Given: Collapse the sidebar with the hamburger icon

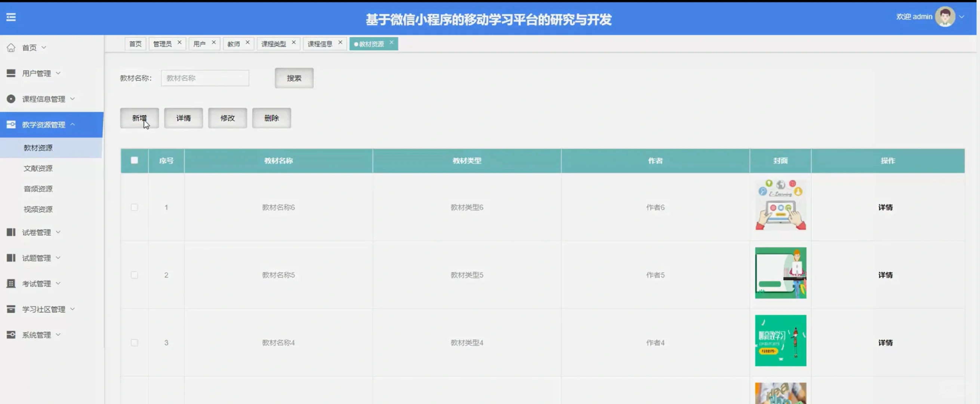Looking at the screenshot, I should point(11,17).
